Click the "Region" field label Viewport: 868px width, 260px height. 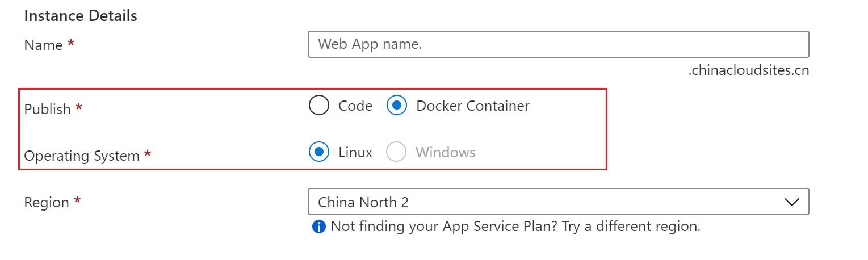(x=47, y=203)
